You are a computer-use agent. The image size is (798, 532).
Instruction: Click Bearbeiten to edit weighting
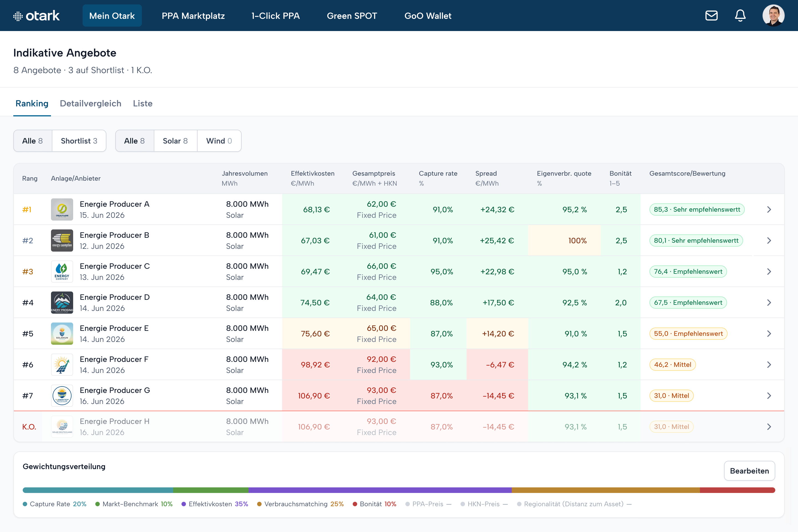pos(750,471)
